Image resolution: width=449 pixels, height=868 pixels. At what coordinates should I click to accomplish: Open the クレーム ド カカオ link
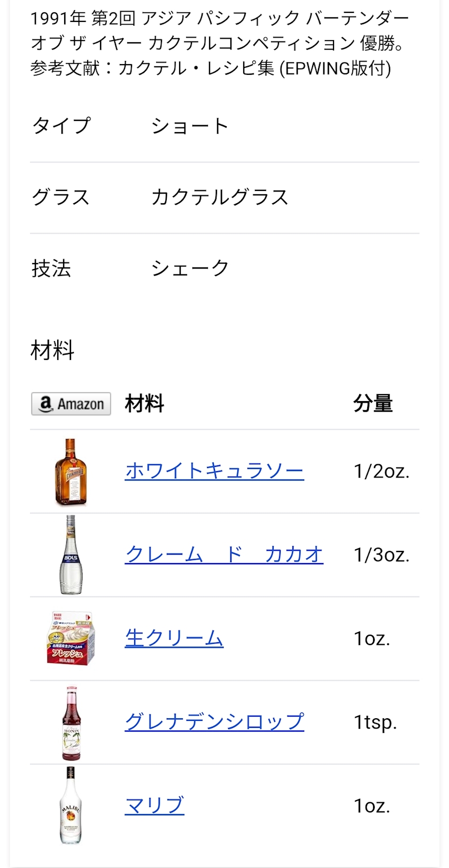point(224,555)
